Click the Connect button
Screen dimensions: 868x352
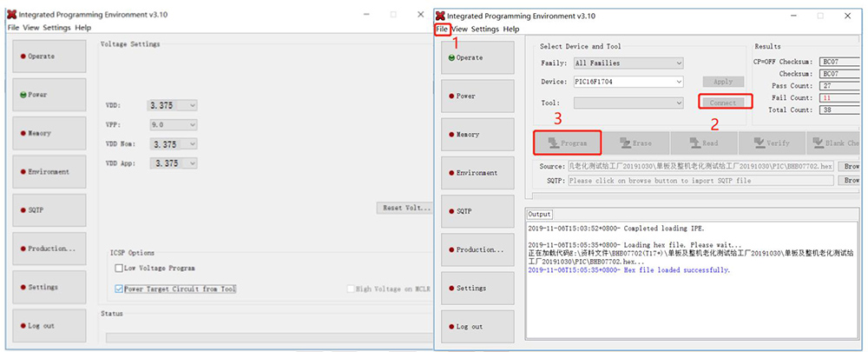(722, 103)
